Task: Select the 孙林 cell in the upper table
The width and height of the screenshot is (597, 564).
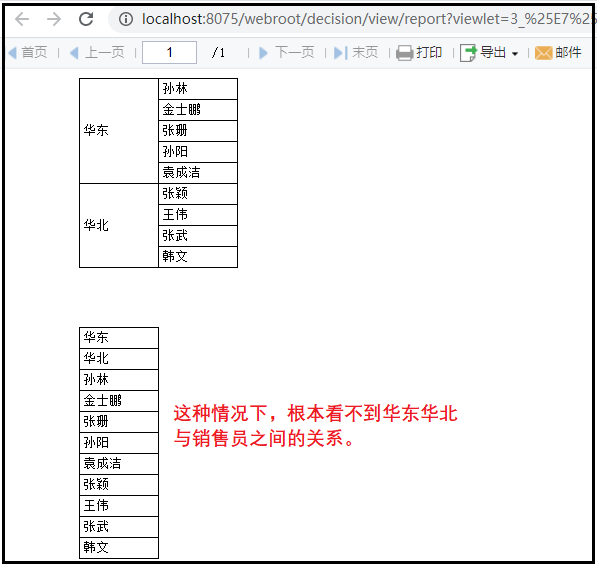Action: coord(198,89)
